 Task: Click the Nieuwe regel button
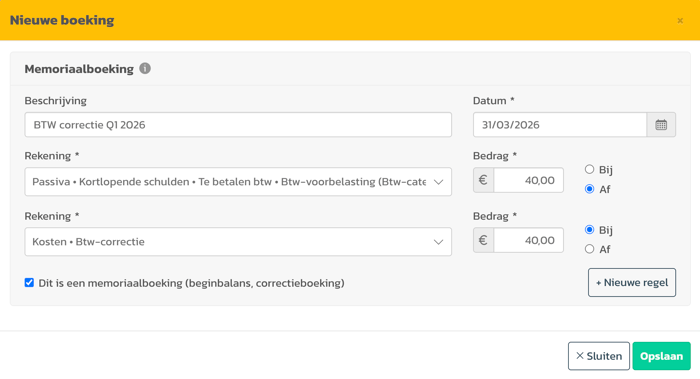pos(632,283)
